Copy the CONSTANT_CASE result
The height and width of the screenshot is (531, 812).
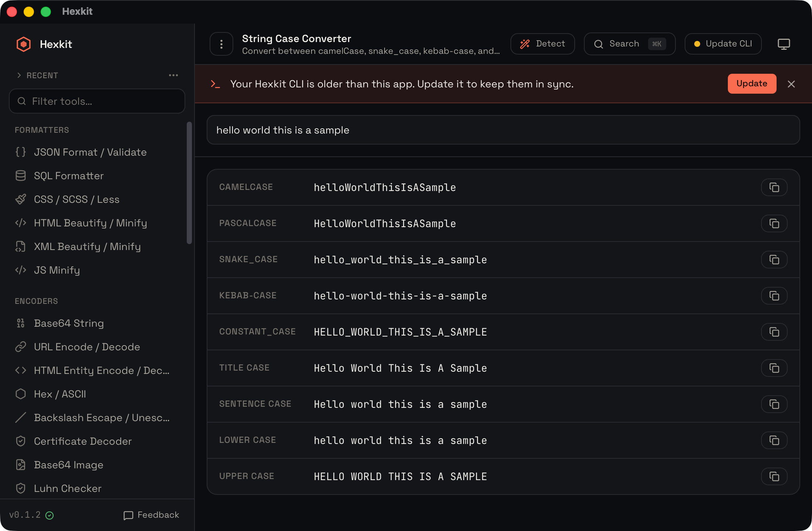point(774,332)
